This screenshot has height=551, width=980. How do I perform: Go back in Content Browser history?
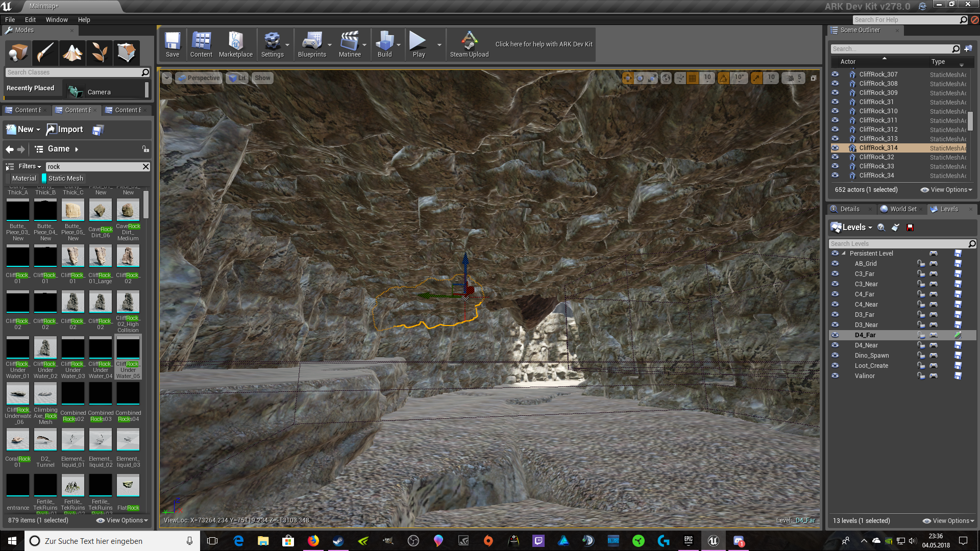click(10, 149)
